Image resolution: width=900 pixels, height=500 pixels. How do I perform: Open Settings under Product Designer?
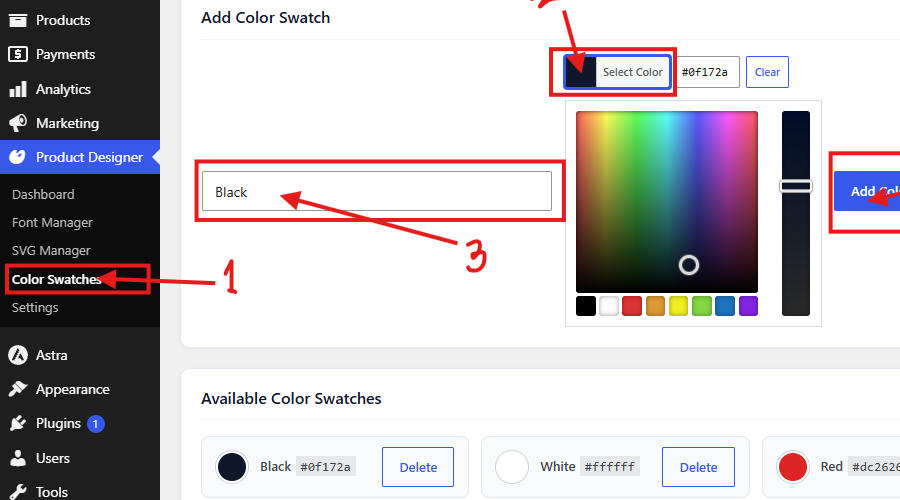(x=35, y=307)
